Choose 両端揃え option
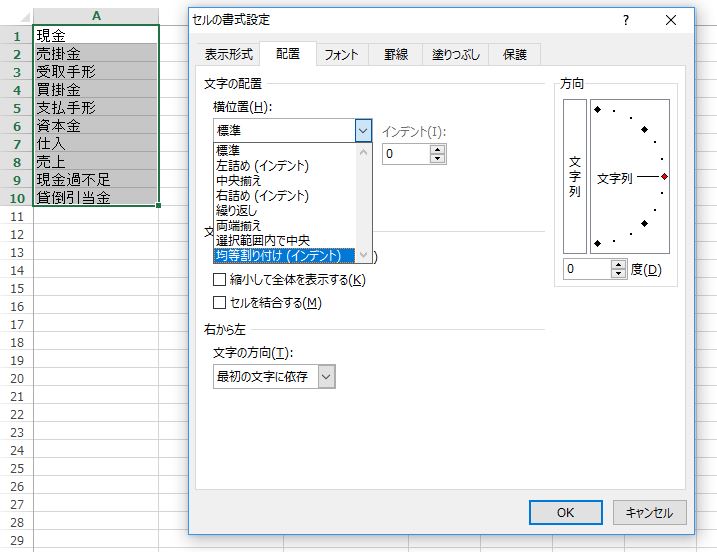Screen dimensions: 717x552 [284, 225]
